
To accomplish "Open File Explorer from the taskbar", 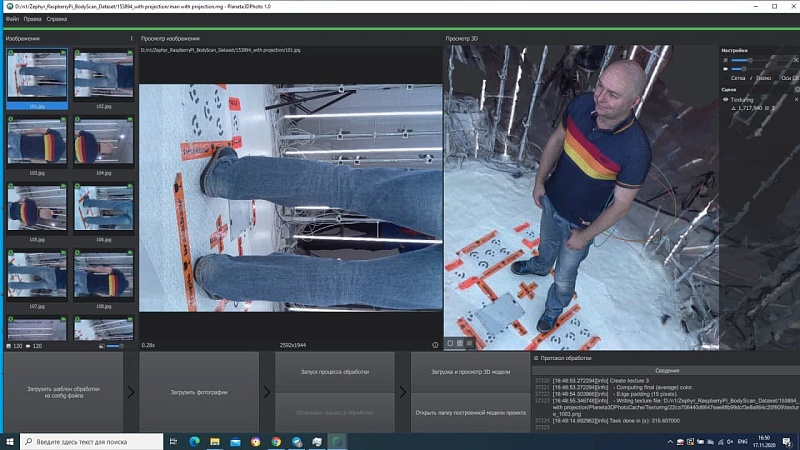I will 215,441.
